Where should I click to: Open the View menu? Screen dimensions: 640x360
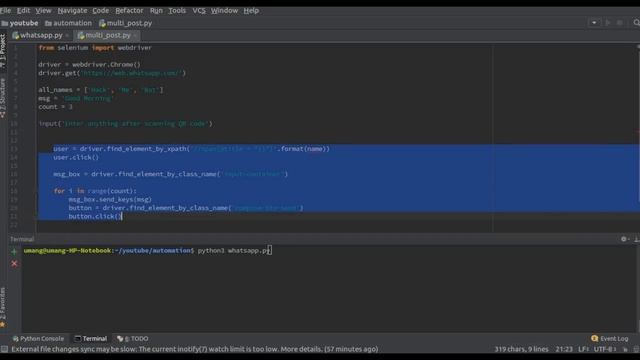[x=43, y=11]
